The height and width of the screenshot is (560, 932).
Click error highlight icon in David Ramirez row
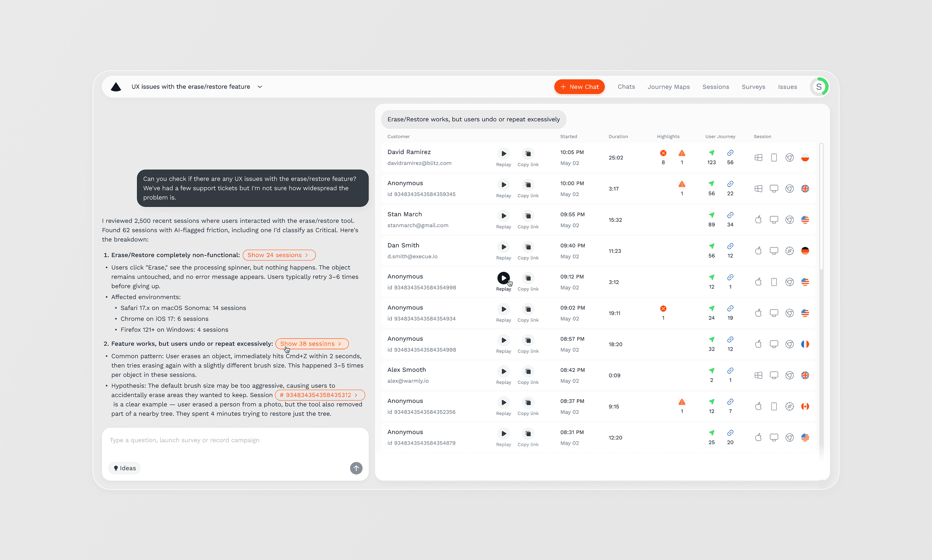663,153
